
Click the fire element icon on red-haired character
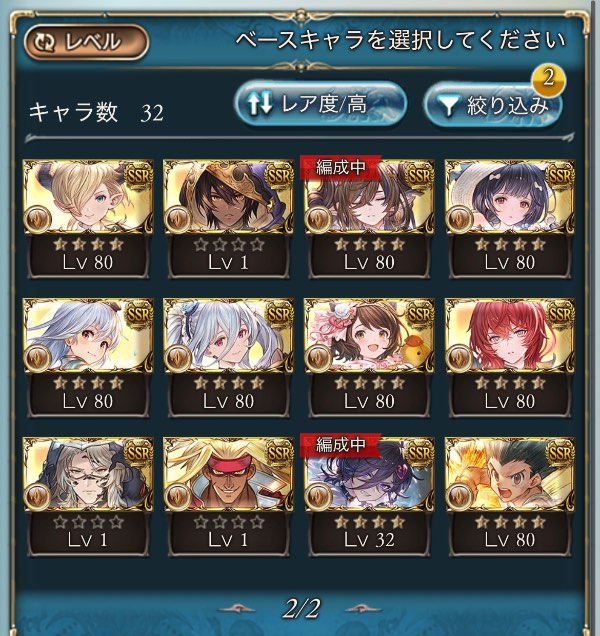click(x=459, y=357)
